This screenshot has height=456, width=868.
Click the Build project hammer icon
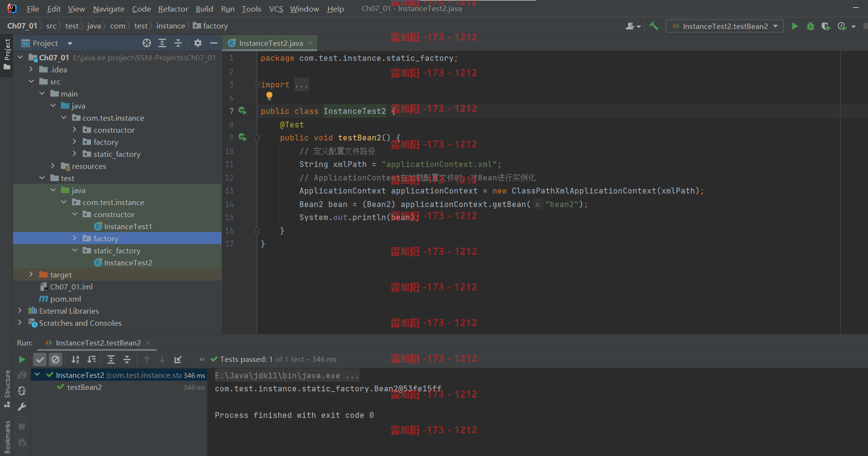(x=654, y=26)
